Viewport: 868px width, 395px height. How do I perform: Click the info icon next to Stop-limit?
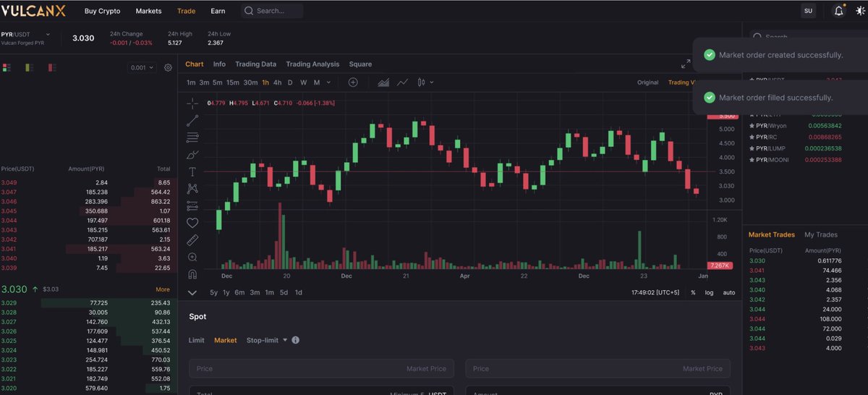[296, 340]
